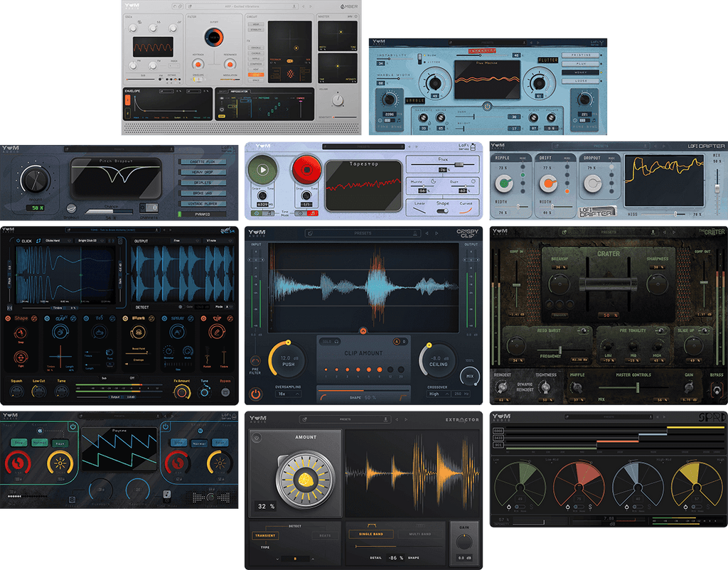This screenshot has width=728, height=570.
Task: Open the 1/1 note dropdown in OUTPUT section
Action: pos(218,241)
